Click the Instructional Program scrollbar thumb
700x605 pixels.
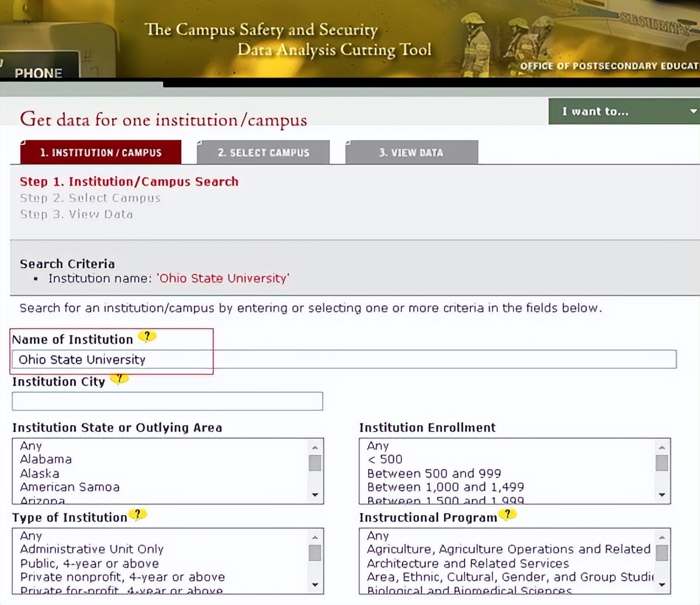662,553
